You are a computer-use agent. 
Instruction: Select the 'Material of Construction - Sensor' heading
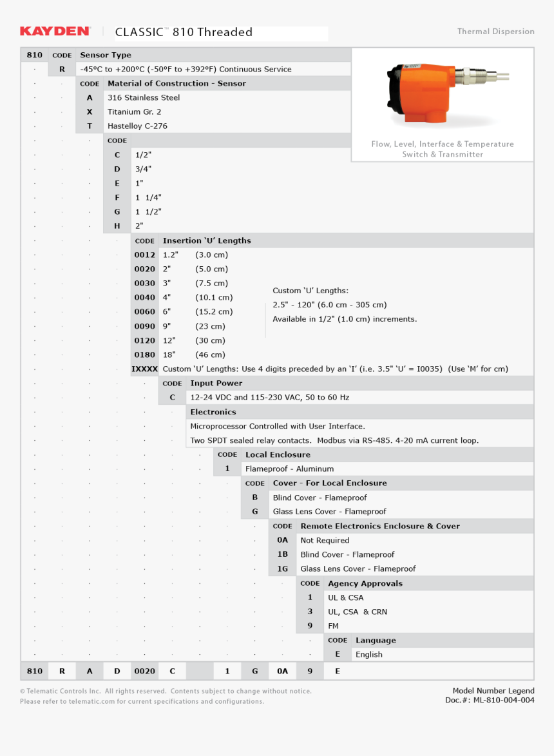click(177, 83)
